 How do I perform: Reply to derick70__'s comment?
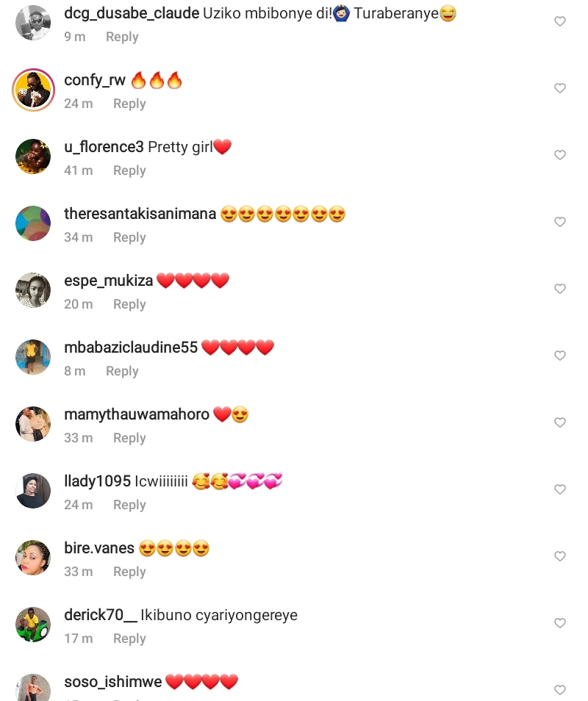tap(129, 639)
